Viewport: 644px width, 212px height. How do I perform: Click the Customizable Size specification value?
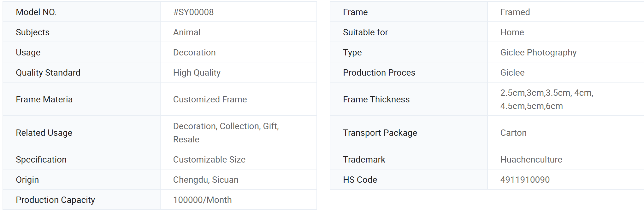pyautogui.click(x=209, y=159)
